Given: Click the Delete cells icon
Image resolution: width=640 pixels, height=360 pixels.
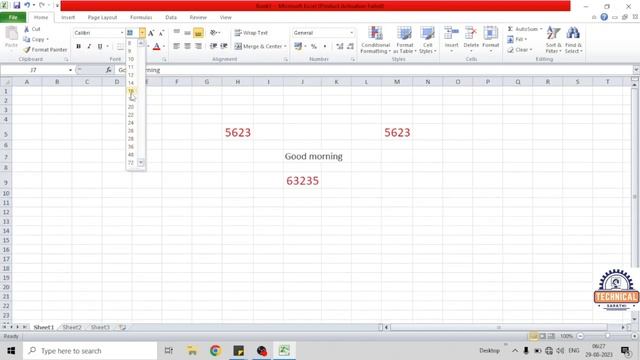Looking at the screenshot, I should coord(471,33).
